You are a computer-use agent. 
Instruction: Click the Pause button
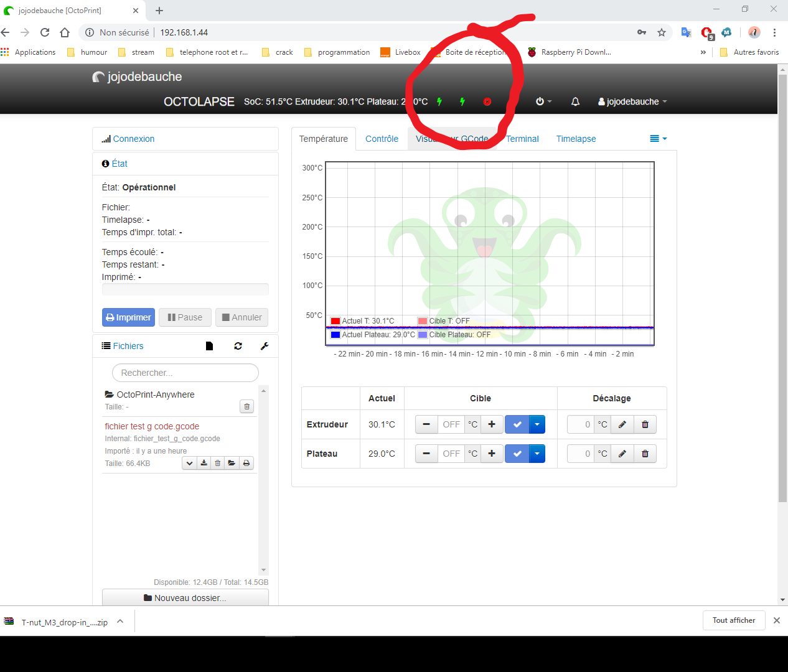pos(185,317)
